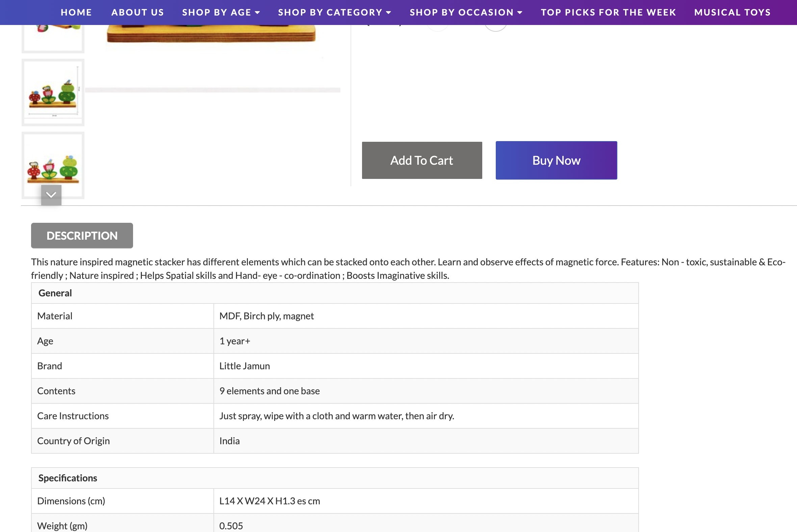The width and height of the screenshot is (797, 532).
Task: Select the bottom stacker thumbnail image
Action: coord(53,163)
